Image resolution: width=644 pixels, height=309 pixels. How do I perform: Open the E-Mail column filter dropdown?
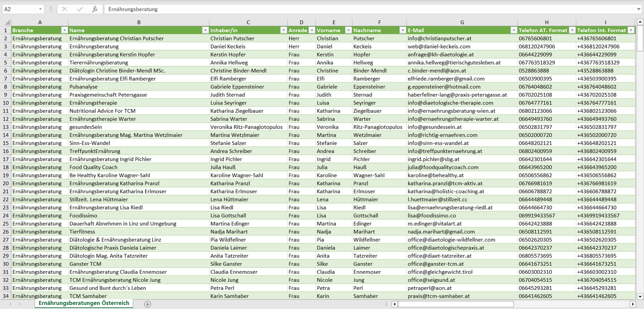coord(513,30)
